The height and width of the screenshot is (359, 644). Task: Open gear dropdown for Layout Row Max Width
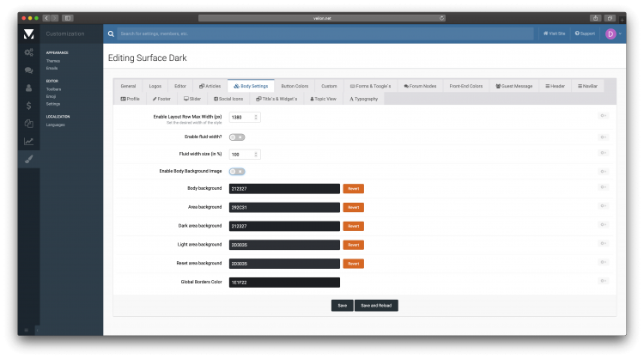coord(604,115)
